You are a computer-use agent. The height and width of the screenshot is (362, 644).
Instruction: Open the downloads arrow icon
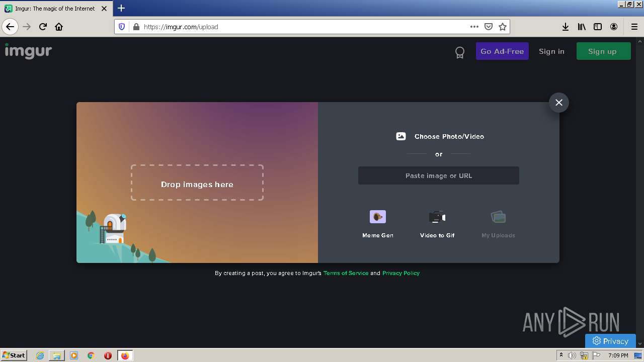tap(566, 27)
